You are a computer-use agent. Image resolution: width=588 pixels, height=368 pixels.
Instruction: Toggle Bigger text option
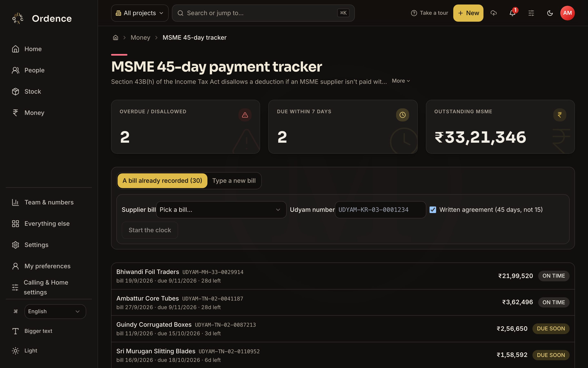tap(49, 331)
